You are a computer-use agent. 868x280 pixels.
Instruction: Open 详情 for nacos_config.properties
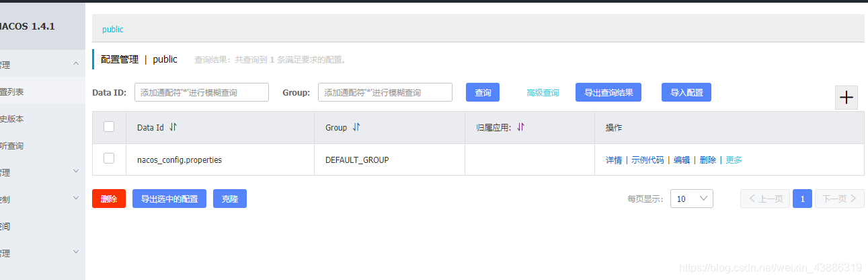point(614,160)
